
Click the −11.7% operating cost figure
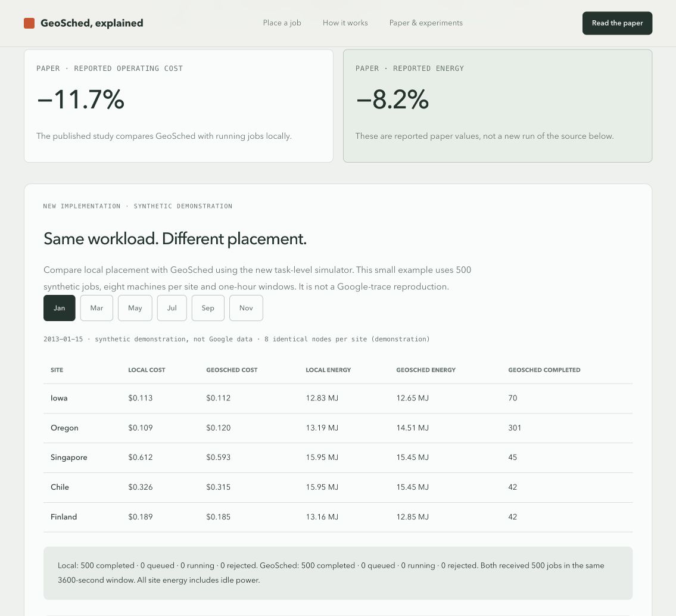(80, 99)
